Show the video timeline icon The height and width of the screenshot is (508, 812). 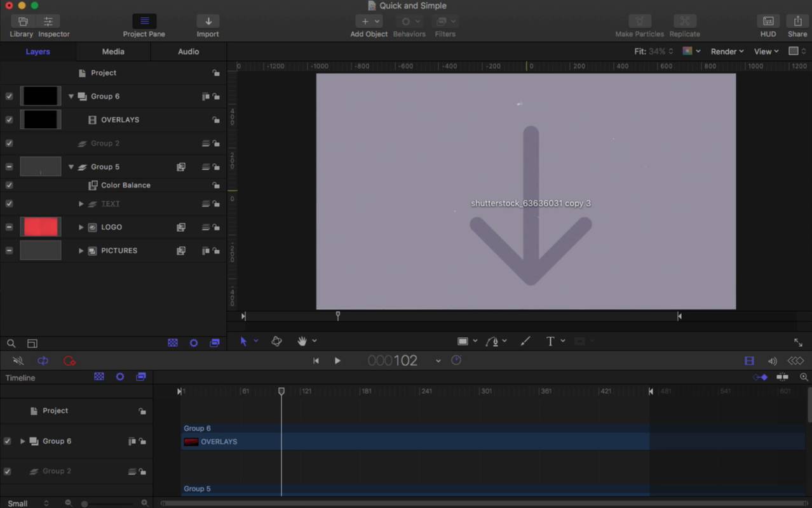(x=749, y=361)
